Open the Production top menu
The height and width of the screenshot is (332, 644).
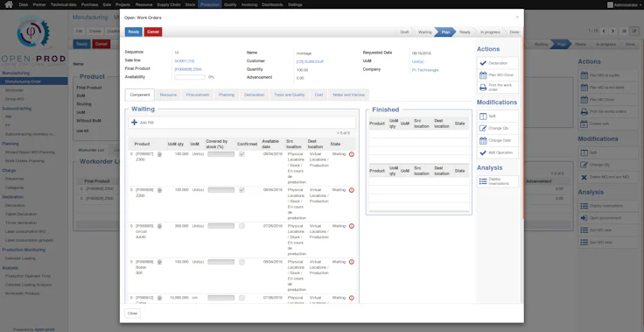pos(210,4)
